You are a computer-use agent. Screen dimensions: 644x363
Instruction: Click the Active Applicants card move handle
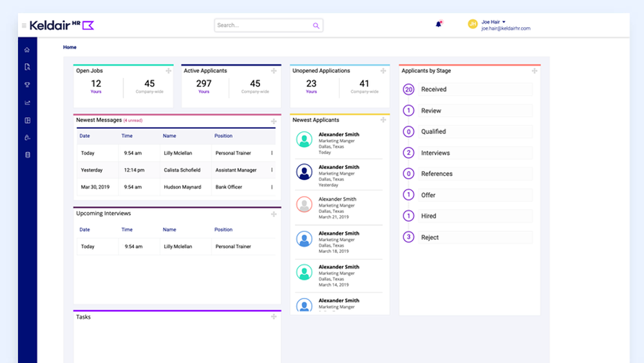274,71
